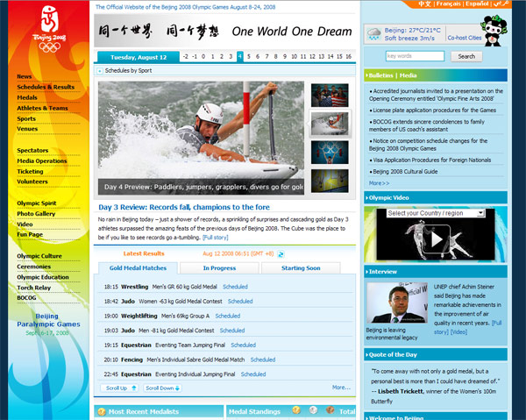This screenshot has width=526, height=420.
Task: Open the Beijing Paralympic Games link
Action: click(48, 320)
